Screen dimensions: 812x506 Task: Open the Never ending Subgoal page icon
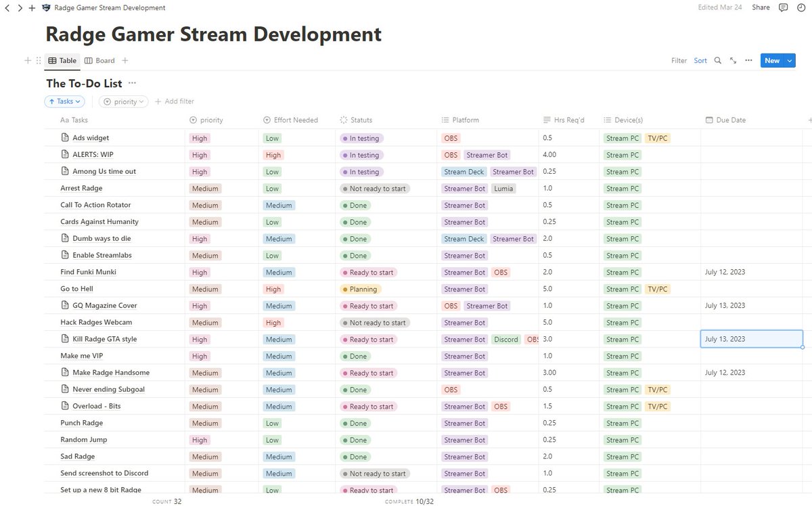(66, 390)
